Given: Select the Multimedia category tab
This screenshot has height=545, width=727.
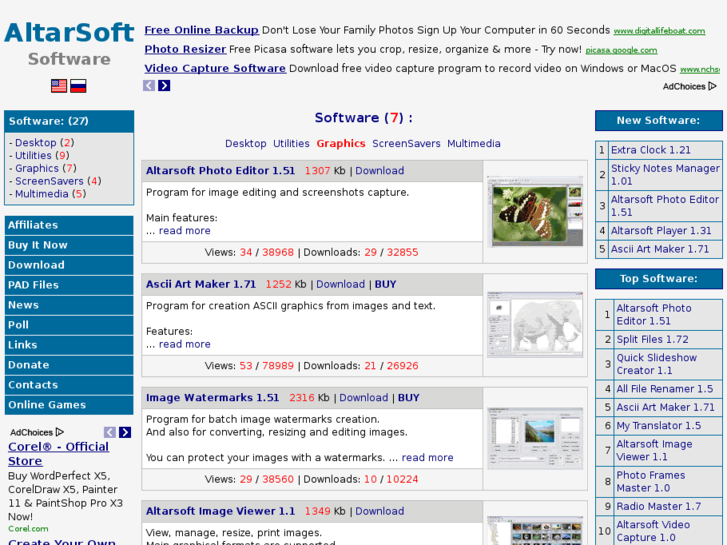Looking at the screenshot, I should coord(474,144).
